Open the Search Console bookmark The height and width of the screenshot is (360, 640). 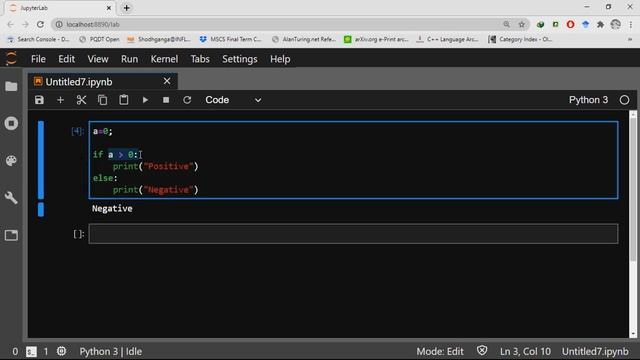(38, 39)
